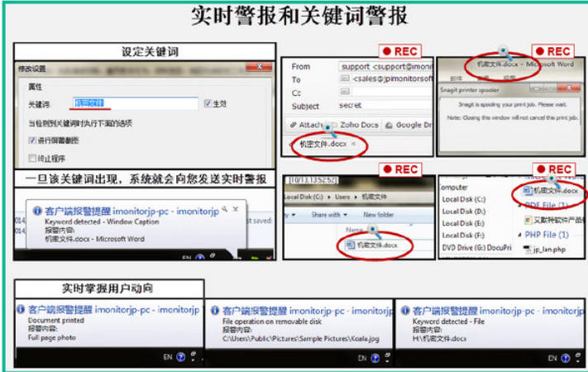Click the Google Drive attachment icon
The height and width of the screenshot is (372, 588).
tap(388, 125)
